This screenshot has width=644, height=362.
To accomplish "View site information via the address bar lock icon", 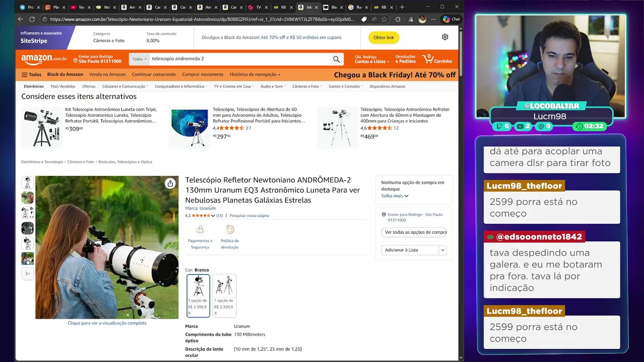I will (x=45, y=19).
